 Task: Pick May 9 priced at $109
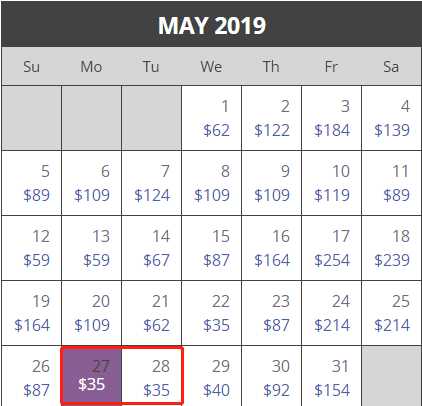[271, 183]
